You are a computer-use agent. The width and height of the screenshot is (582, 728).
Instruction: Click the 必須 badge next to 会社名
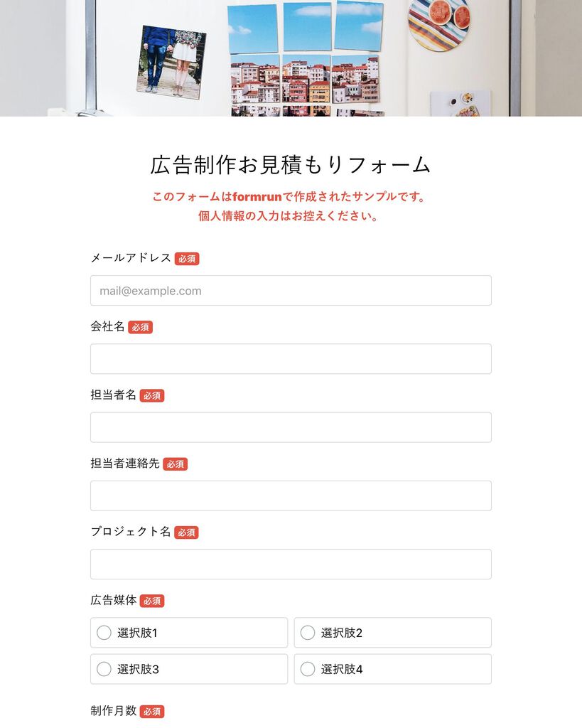click(140, 327)
